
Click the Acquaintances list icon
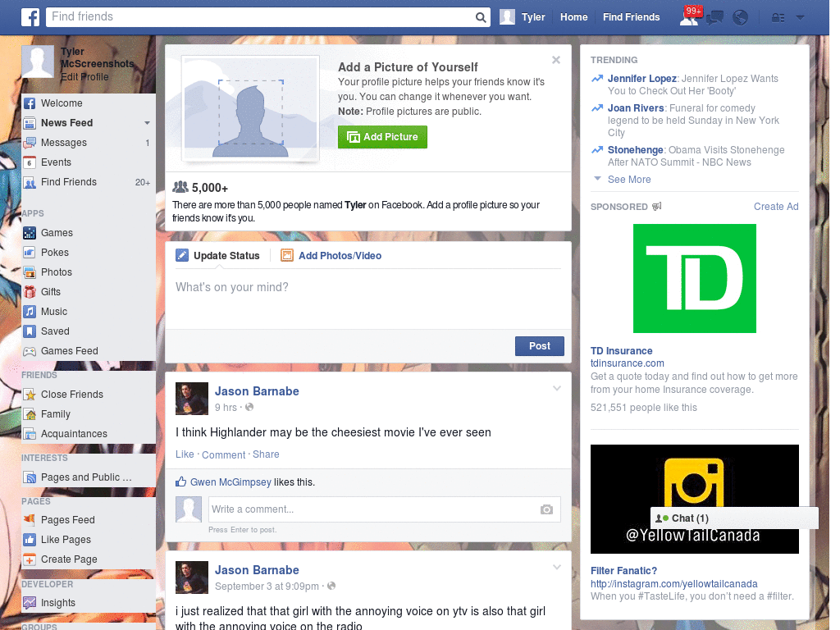30,434
